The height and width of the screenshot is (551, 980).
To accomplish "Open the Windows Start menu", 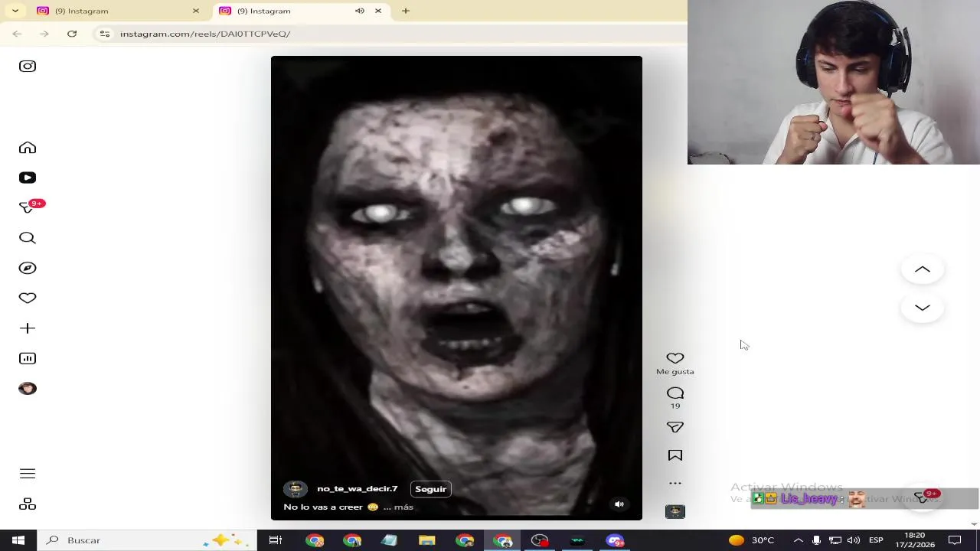I will 18,540.
